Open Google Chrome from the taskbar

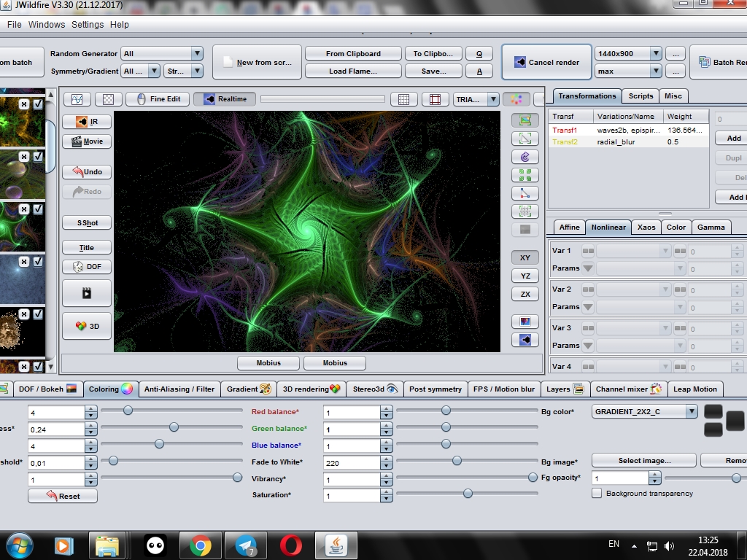pos(201,545)
